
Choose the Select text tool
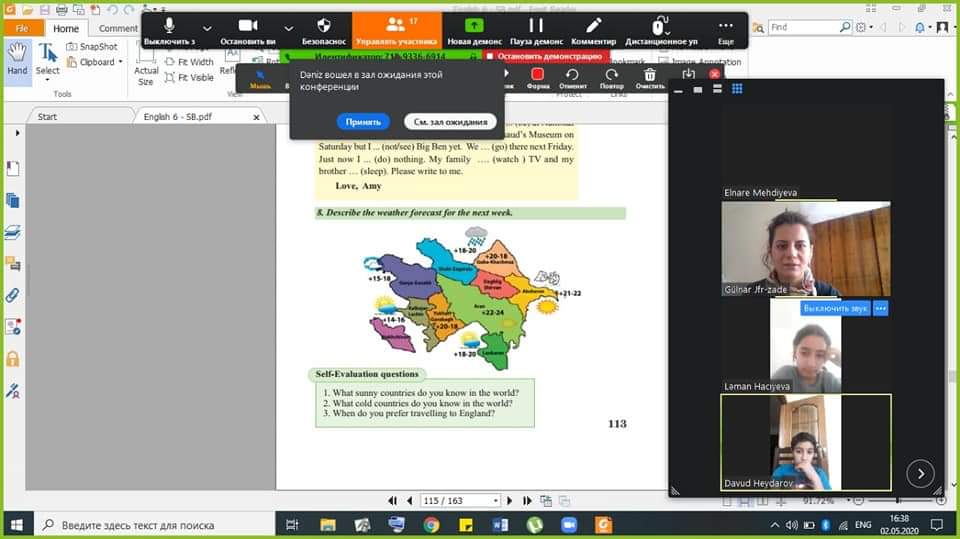[x=48, y=60]
